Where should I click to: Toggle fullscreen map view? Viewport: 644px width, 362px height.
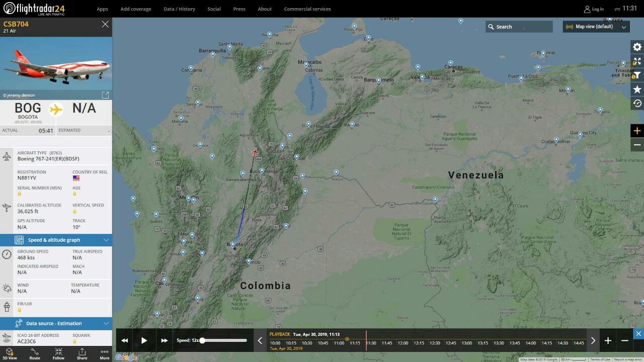pyautogui.click(x=637, y=61)
